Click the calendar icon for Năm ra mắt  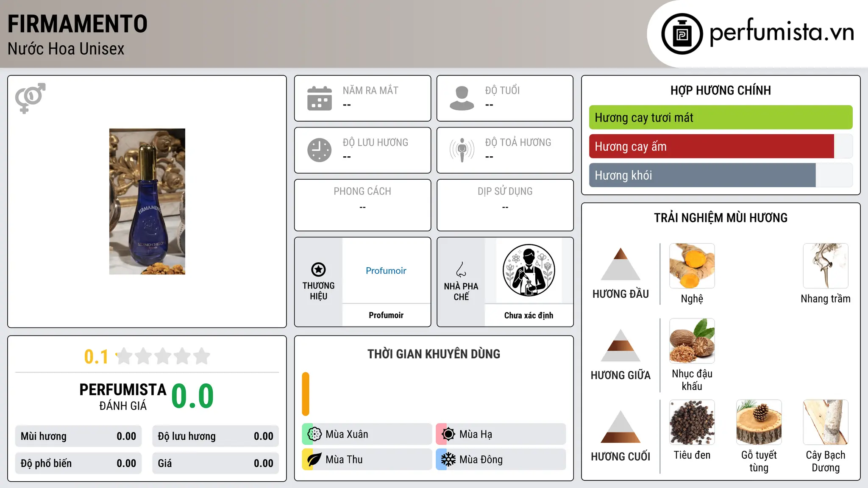320,98
